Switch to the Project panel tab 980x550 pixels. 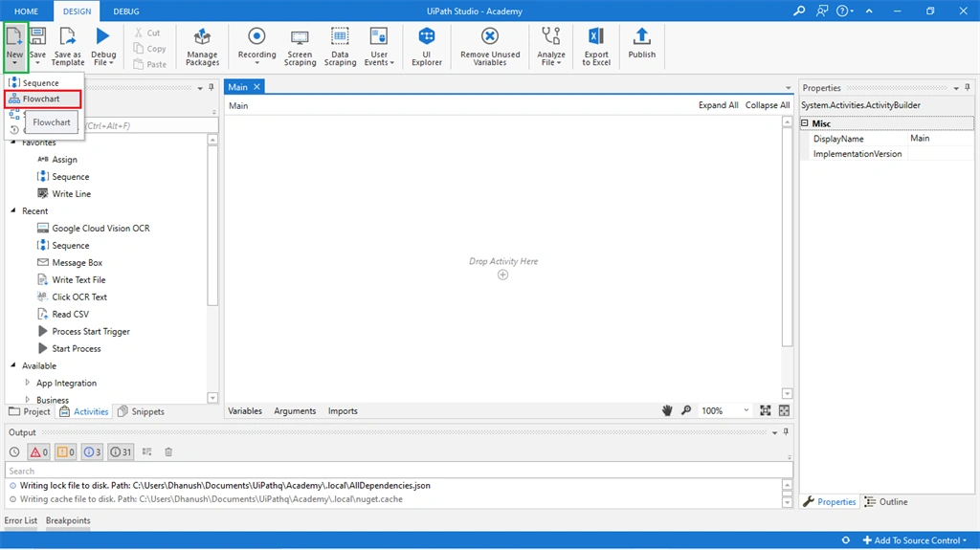pos(30,411)
